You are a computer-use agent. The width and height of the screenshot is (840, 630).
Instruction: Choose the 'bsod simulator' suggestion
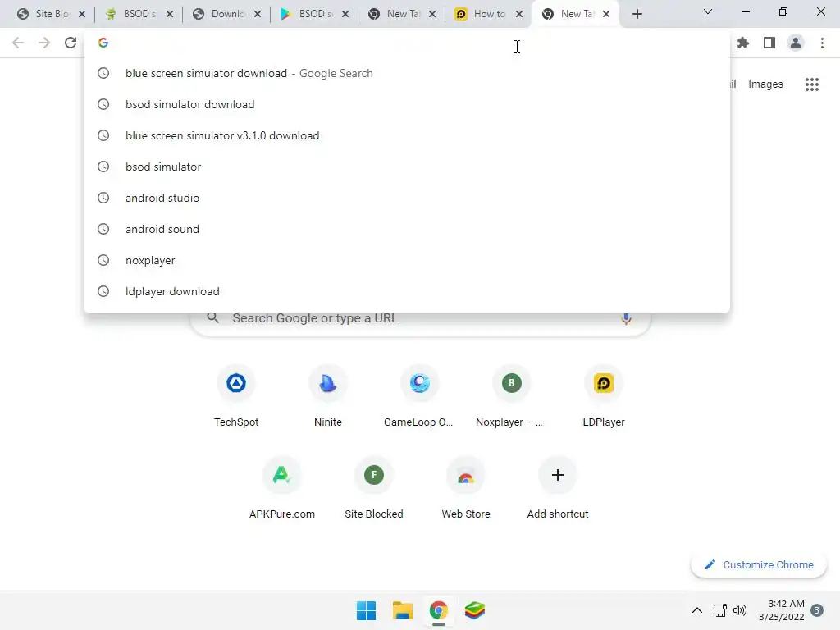[407, 167]
